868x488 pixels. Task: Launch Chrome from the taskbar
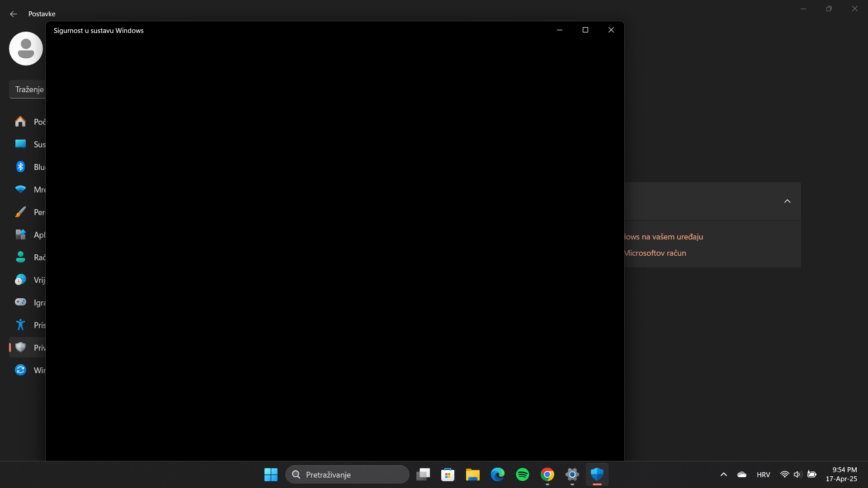click(547, 474)
